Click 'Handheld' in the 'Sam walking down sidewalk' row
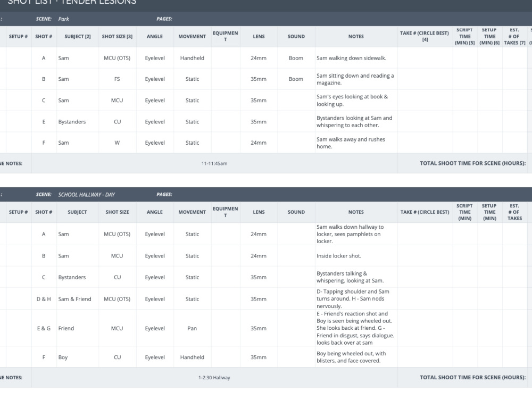This screenshot has height=399, width=532. (x=192, y=58)
